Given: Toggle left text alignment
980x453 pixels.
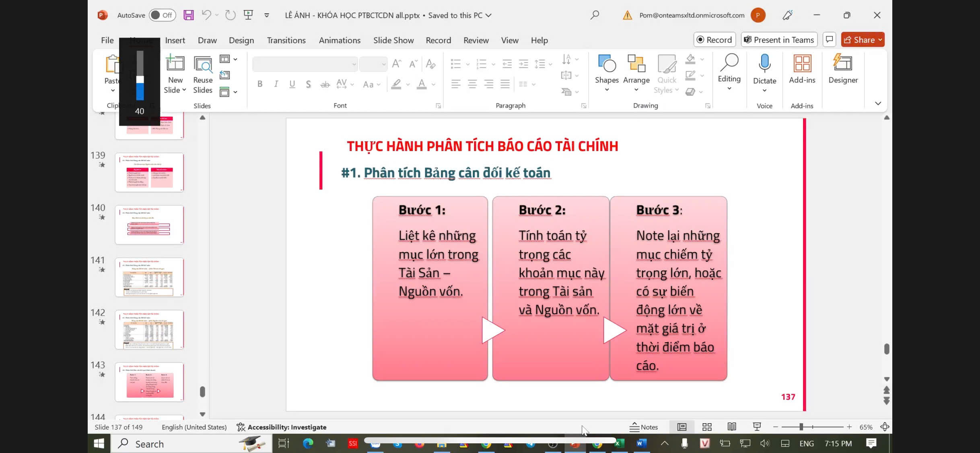Looking at the screenshot, I should [x=456, y=84].
